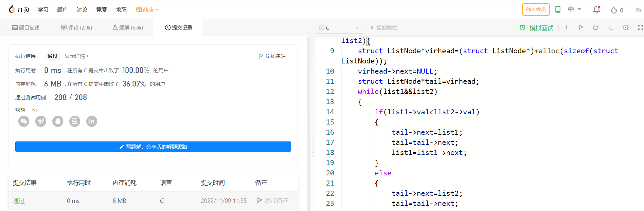644x211 pixels.
Task: Expand the 商店 store menu
Action: coord(147,9)
